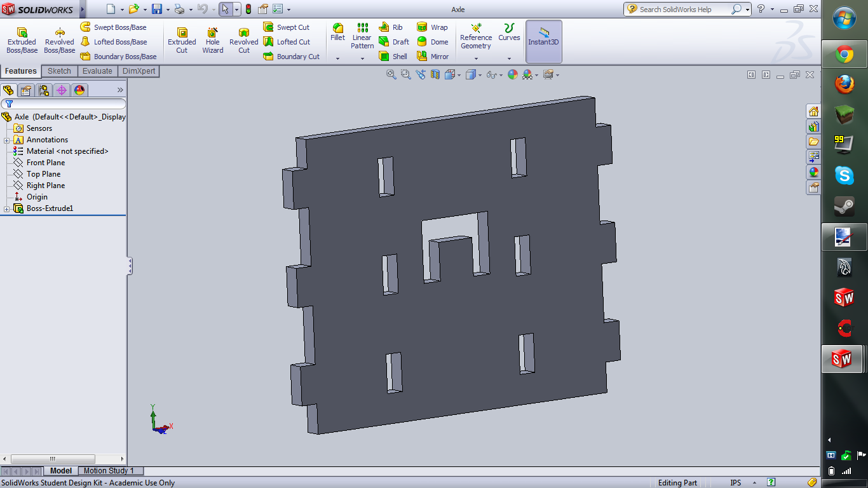Open the DisplayManager tab
The height and width of the screenshot is (488, 868).
(x=79, y=90)
